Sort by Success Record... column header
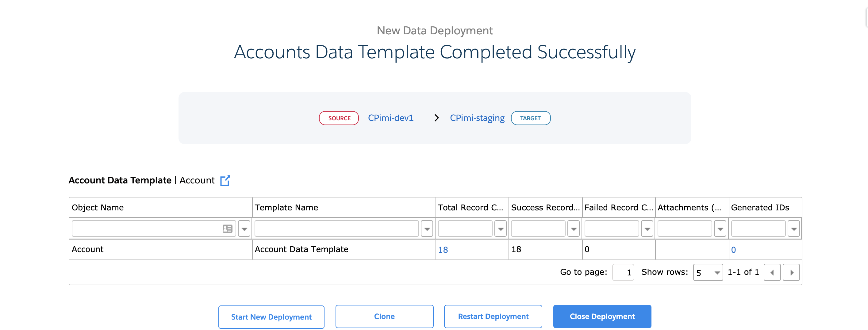 tap(546, 208)
